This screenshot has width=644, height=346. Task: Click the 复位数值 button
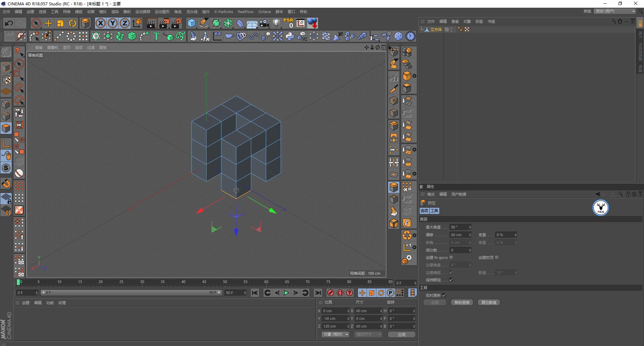[489, 302]
